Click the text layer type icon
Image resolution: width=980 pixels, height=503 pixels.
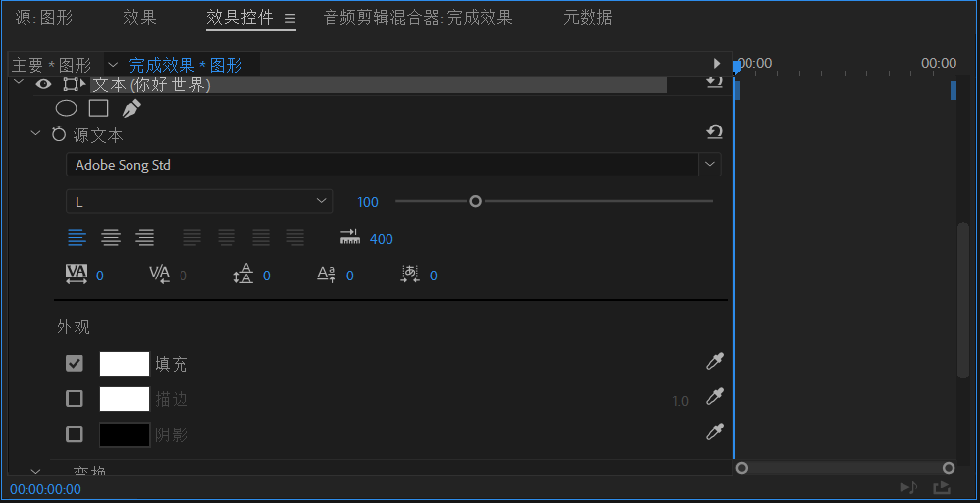coord(75,84)
